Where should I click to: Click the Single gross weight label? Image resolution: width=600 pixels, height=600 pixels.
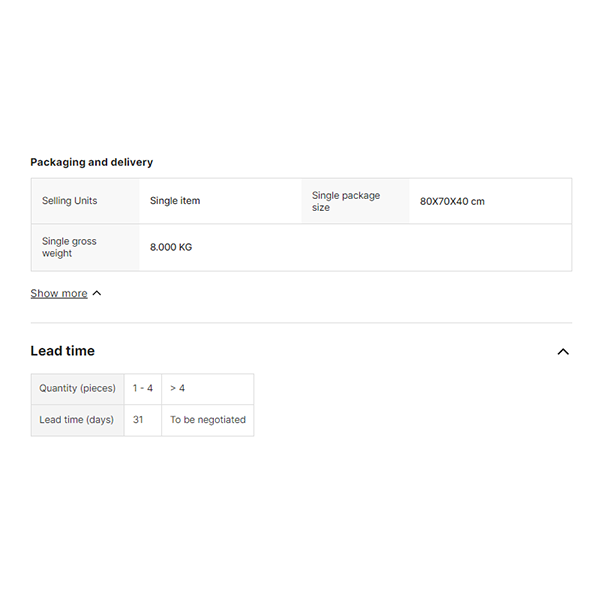69,247
